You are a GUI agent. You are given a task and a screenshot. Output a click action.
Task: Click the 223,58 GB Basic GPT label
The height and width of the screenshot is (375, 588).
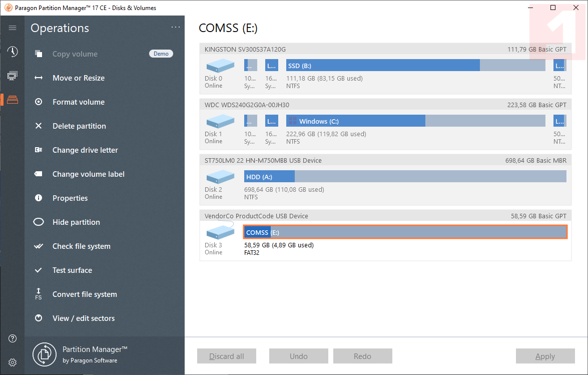[536, 105]
